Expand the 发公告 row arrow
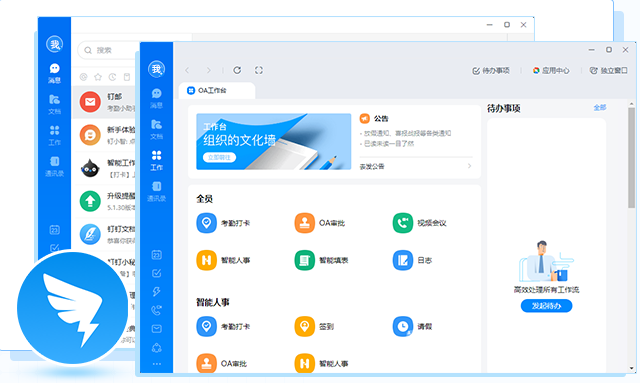 click(469, 166)
